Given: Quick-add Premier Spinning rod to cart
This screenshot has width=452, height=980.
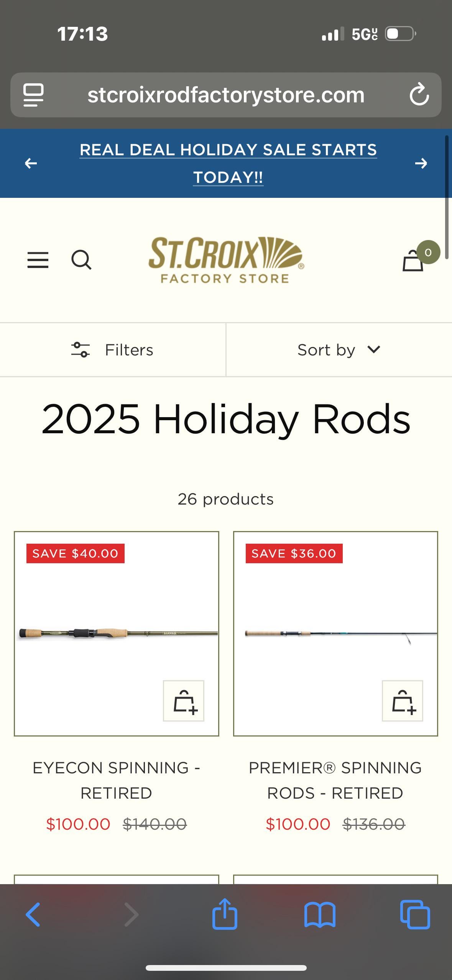Looking at the screenshot, I should click(x=402, y=700).
